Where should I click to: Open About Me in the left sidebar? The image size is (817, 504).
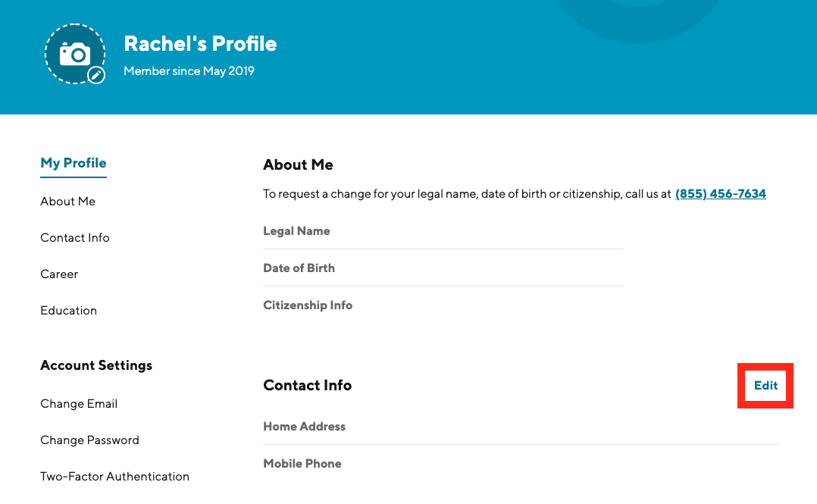68,202
